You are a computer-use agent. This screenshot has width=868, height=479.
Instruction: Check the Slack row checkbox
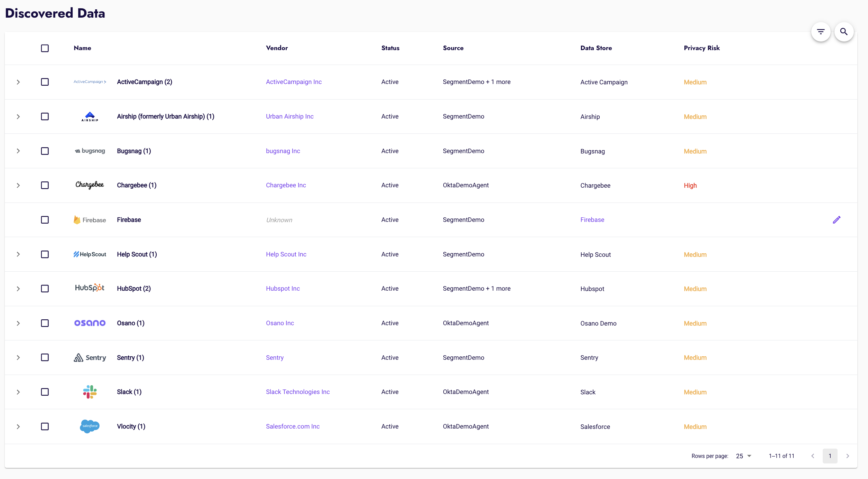pyautogui.click(x=45, y=392)
